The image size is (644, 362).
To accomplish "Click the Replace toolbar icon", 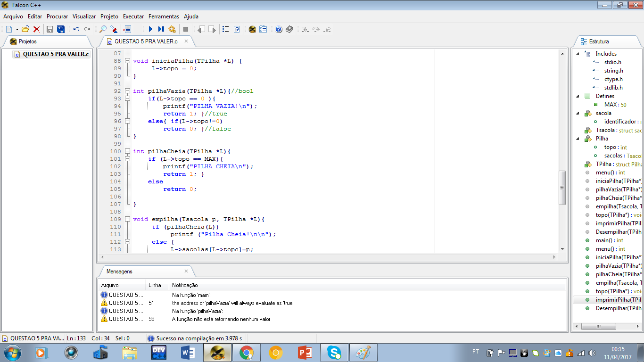I will pyautogui.click(x=114, y=29).
